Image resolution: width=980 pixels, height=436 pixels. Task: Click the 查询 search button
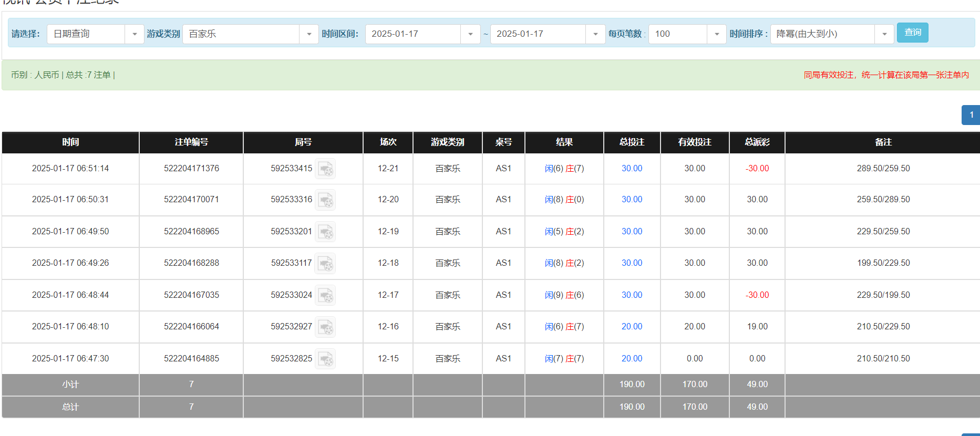click(x=912, y=33)
